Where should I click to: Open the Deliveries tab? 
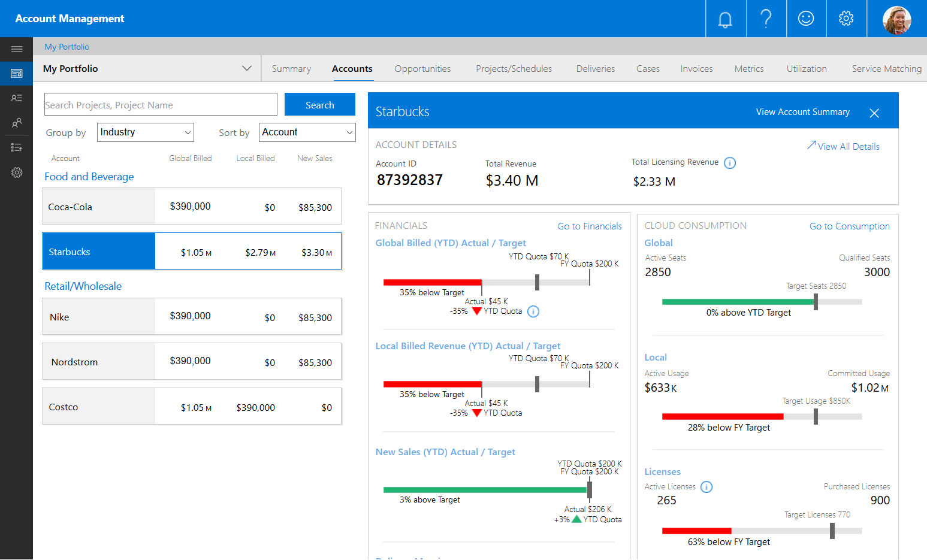pyautogui.click(x=596, y=69)
